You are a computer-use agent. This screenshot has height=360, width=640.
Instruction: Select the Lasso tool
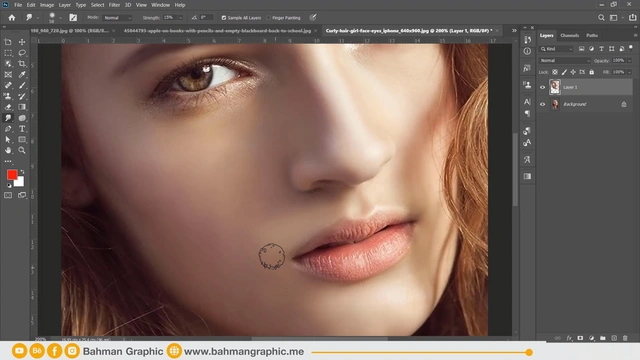(x=22, y=53)
